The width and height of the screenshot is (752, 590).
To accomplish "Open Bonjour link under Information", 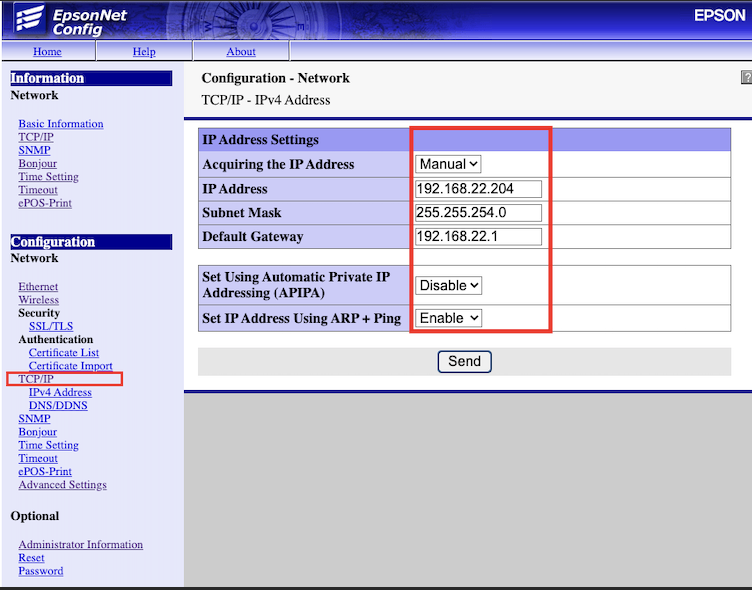I will point(37,164).
